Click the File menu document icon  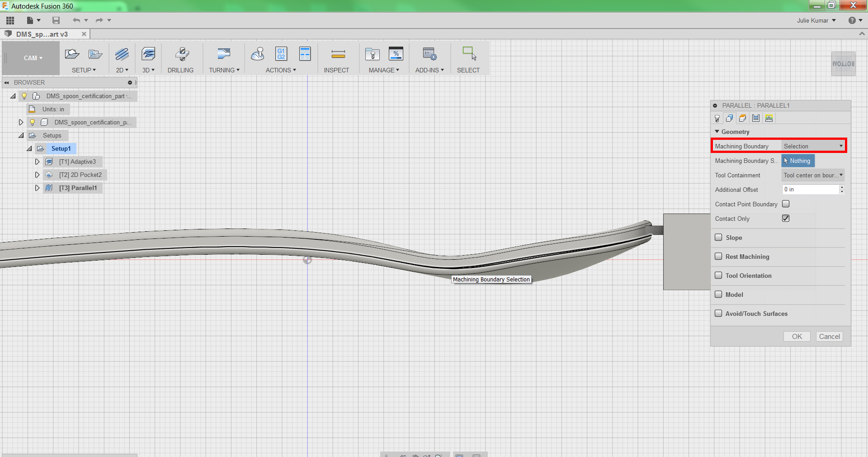(x=30, y=20)
